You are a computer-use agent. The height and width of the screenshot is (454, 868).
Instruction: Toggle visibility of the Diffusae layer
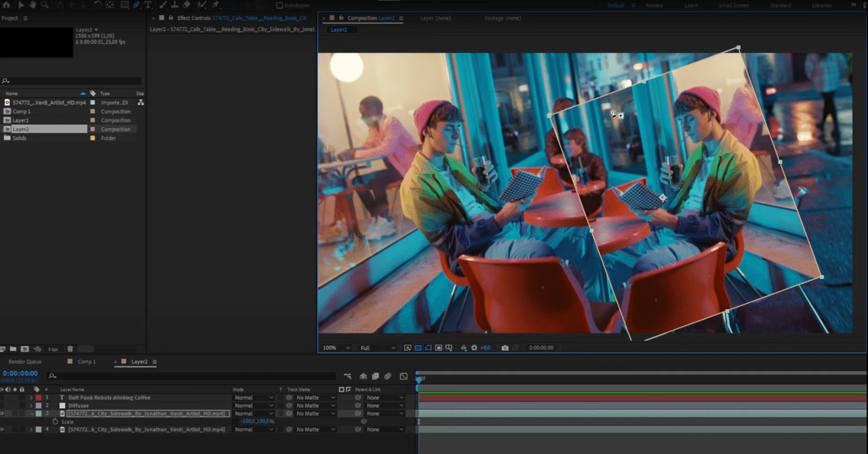(3, 405)
